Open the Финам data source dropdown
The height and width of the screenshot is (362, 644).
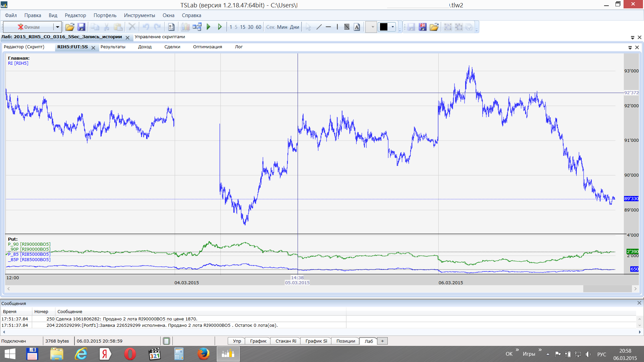coord(57,27)
